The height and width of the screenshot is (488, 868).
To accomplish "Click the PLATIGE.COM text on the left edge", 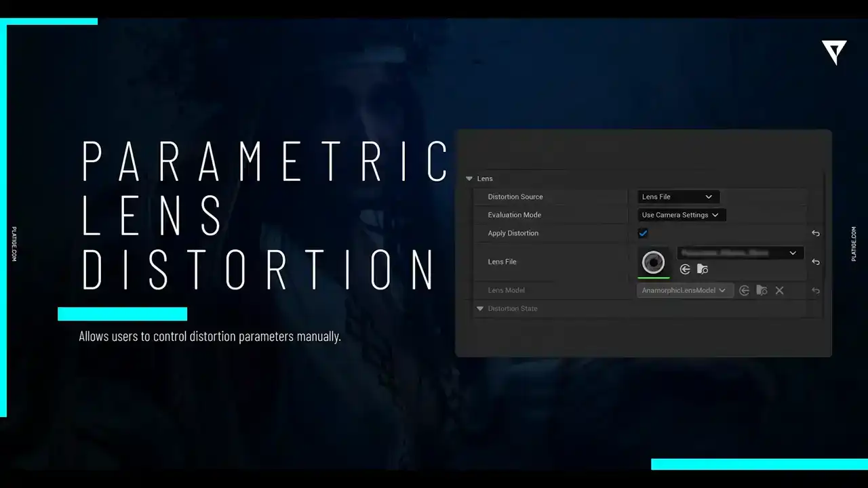I will point(14,244).
